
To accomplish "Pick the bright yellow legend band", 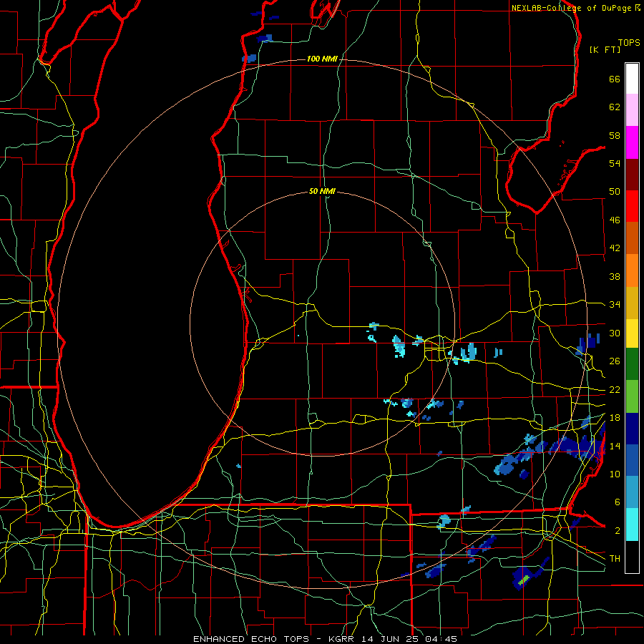I will point(632,333).
